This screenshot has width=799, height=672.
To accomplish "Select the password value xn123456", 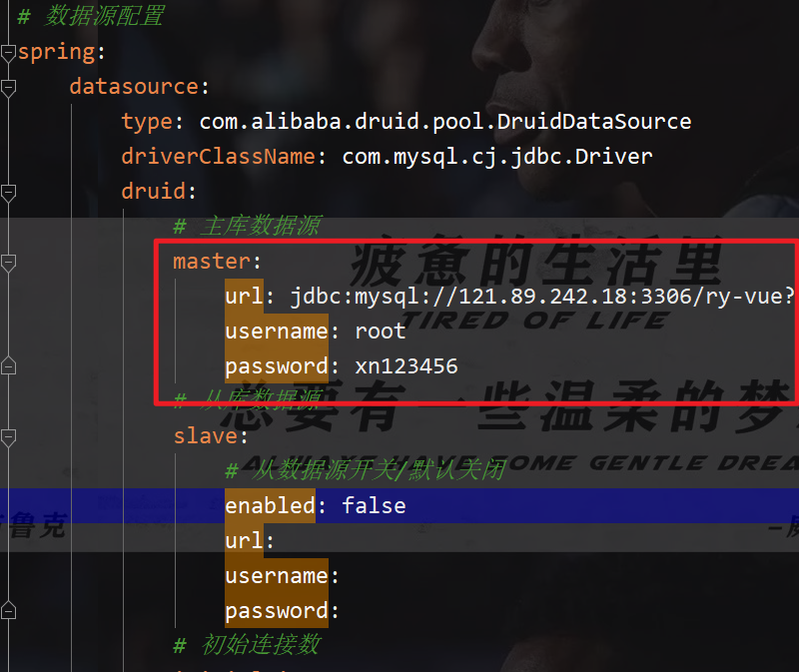I will 406,365.
